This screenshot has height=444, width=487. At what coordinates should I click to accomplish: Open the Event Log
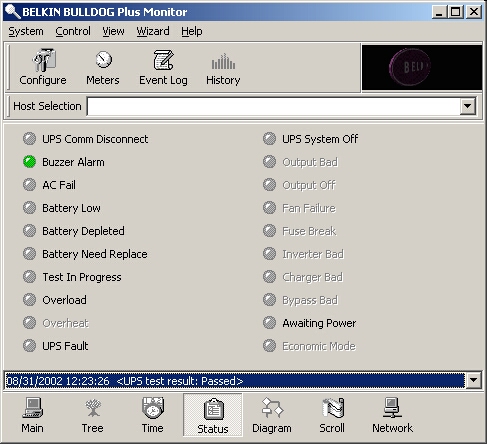click(163, 67)
